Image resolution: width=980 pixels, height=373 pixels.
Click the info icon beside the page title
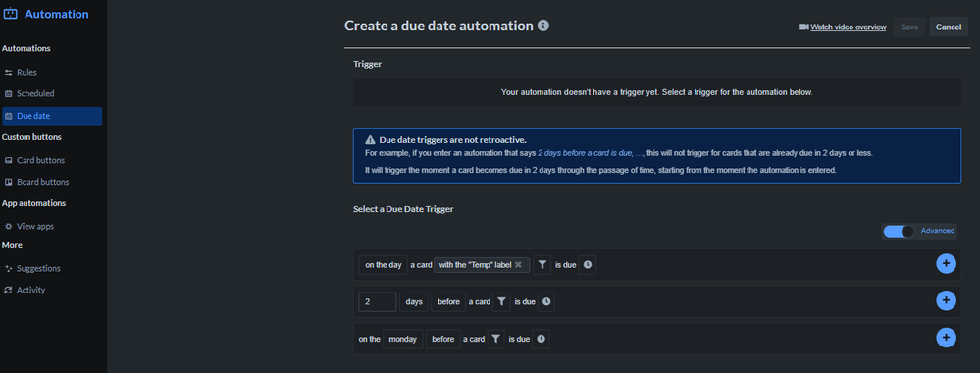543,26
